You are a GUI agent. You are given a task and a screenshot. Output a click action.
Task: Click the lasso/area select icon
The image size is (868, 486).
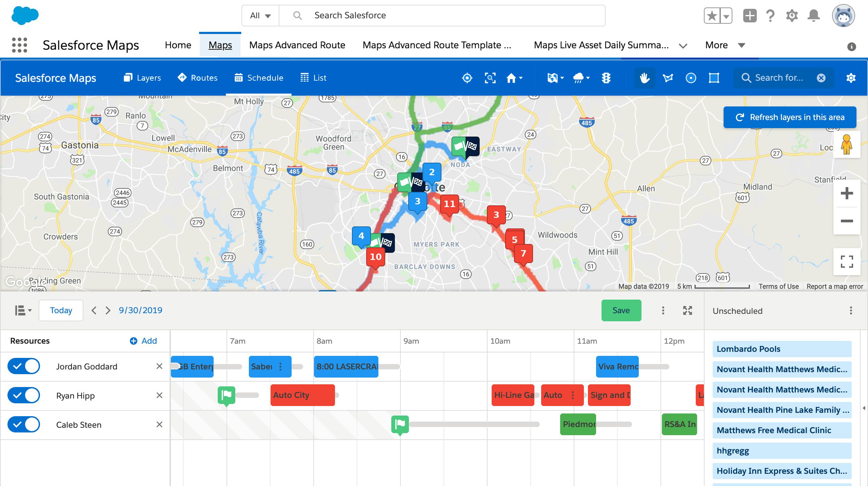click(x=668, y=78)
